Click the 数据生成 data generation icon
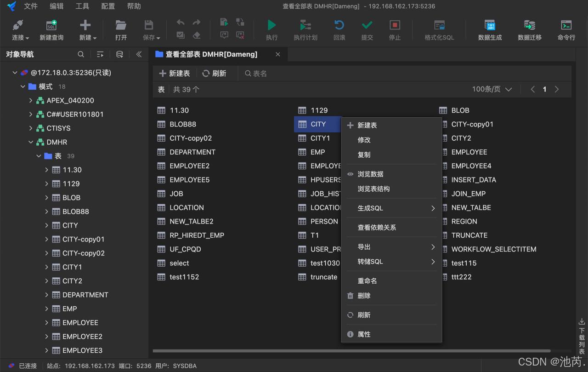This screenshot has height=372, width=588. pyautogui.click(x=490, y=28)
